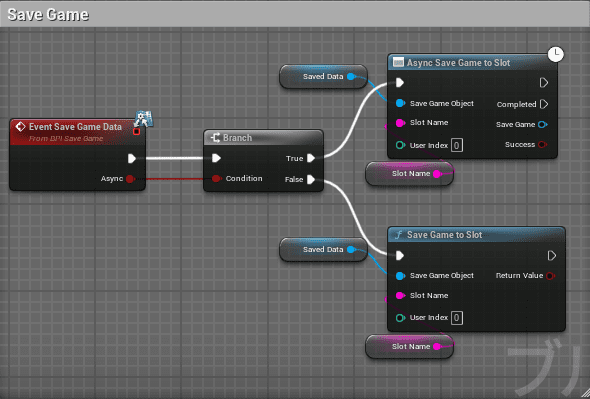Click the exec output pin of Event Save Game Data
590x399 pixels.
tap(132, 158)
